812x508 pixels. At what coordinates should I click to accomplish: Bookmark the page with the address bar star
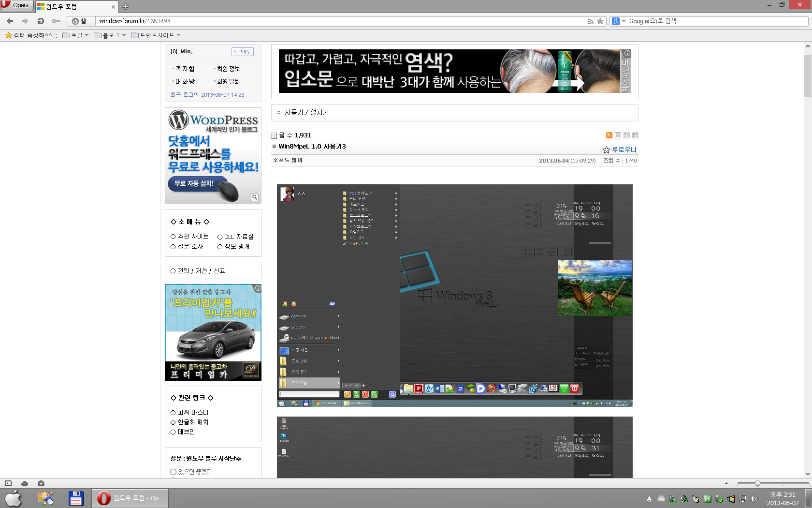(600, 21)
